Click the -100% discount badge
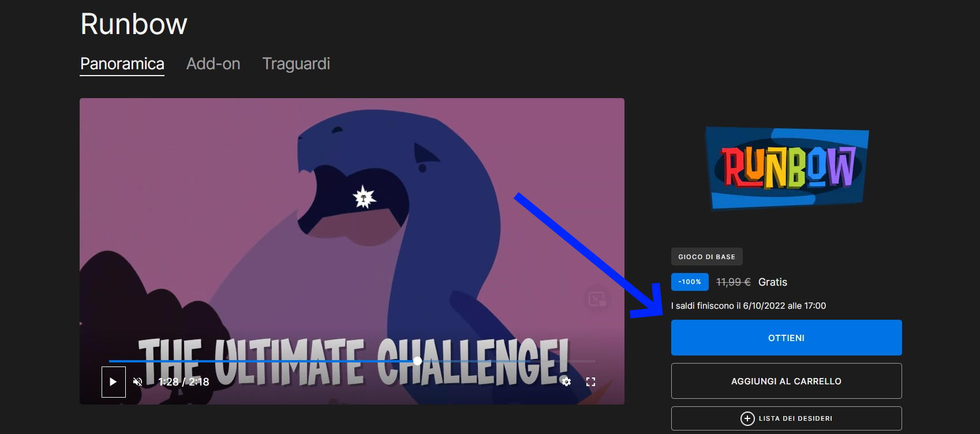980x434 pixels. (690, 282)
